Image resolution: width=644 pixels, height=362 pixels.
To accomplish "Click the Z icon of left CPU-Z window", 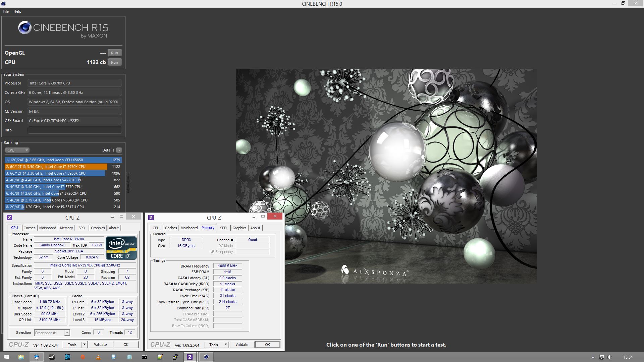I will point(9,218).
